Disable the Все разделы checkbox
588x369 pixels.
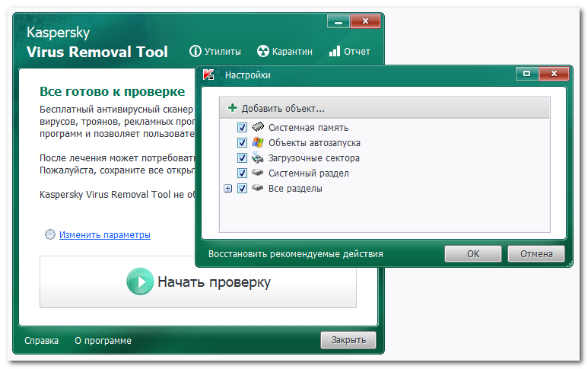[x=242, y=188]
